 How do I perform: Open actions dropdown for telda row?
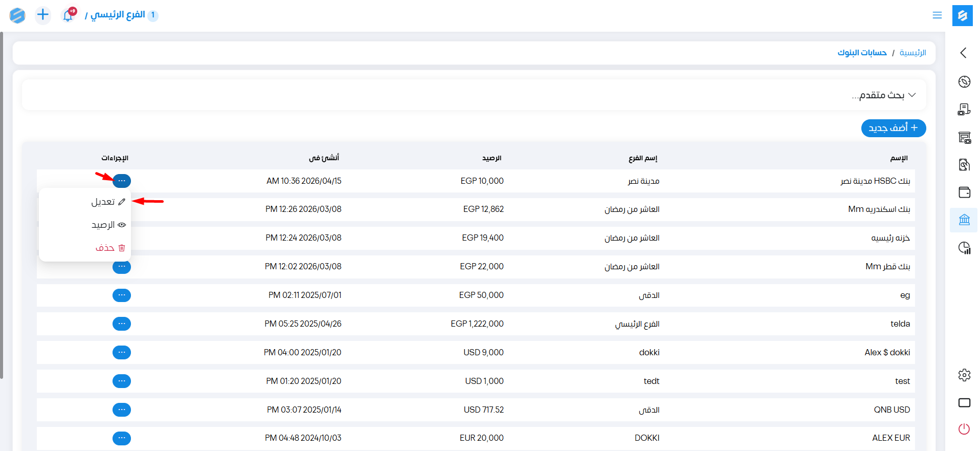click(x=122, y=324)
